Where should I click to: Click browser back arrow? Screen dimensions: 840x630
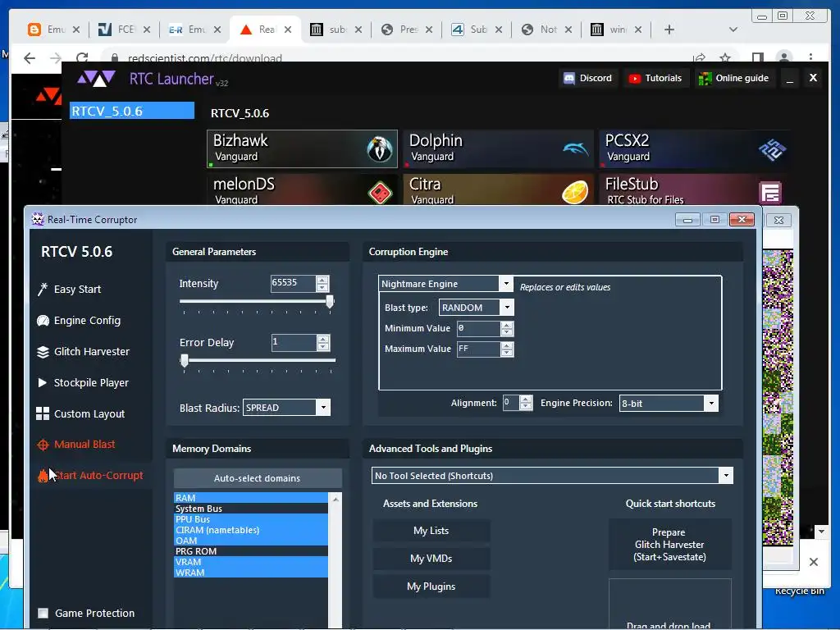(30, 58)
